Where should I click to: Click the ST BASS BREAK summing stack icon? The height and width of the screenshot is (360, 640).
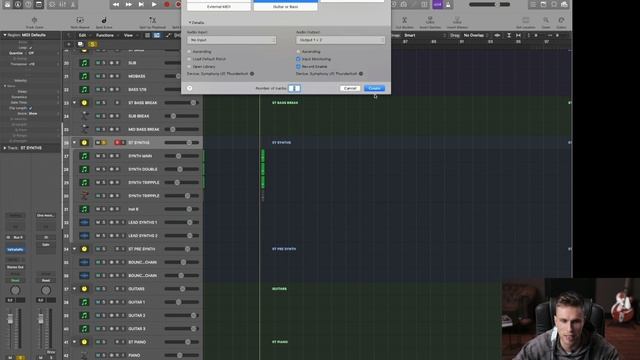pyautogui.click(x=84, y=103)
